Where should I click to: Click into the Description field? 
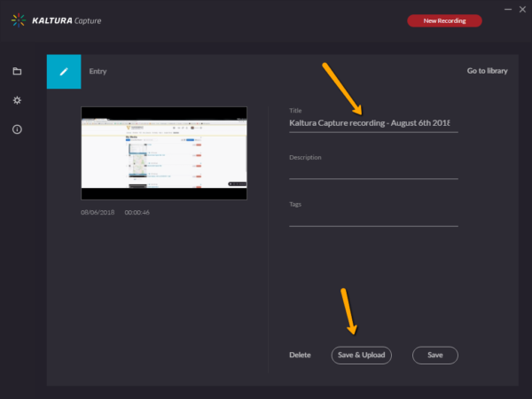point(372,170)
